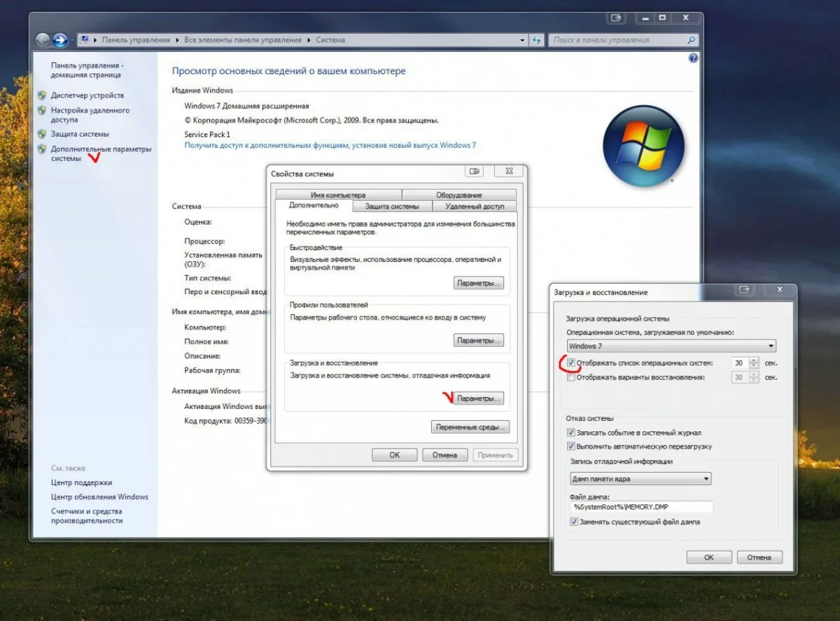Image resolution: width=840 pixels, height=621 pixels.
Task: Click the Файл дампа path field
Action: [641, 507]
